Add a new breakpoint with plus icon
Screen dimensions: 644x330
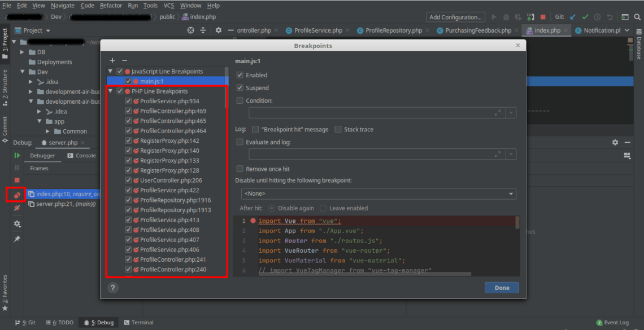coord(112,60)
